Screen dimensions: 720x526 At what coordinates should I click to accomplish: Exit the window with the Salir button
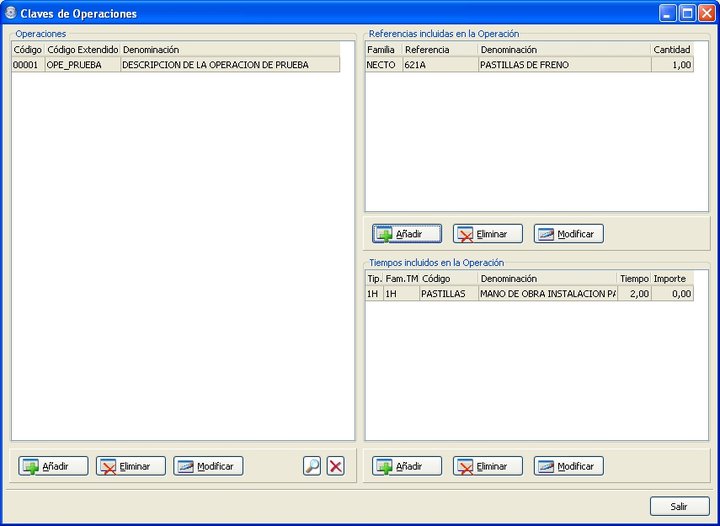[x=680, y=506]
